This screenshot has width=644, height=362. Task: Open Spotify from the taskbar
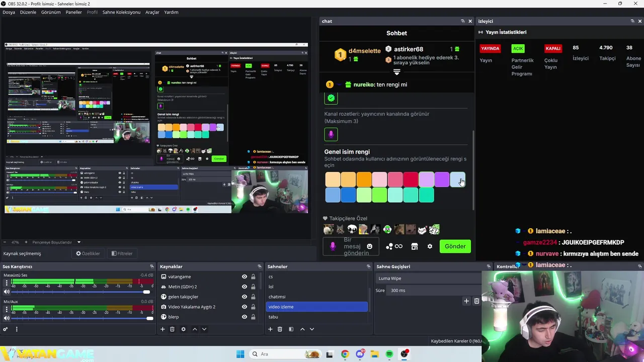coord(389,354)
